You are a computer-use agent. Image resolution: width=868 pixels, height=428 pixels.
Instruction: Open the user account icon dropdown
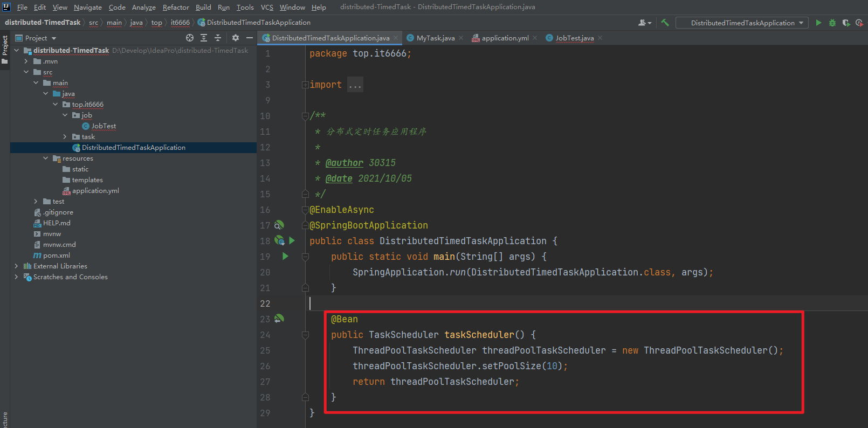tap(645, 23)
